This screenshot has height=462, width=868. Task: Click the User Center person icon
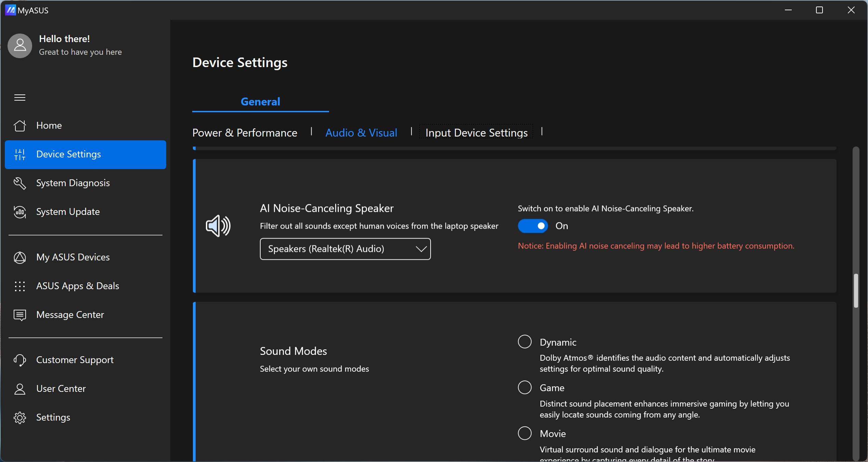click(x=20, y=389)
